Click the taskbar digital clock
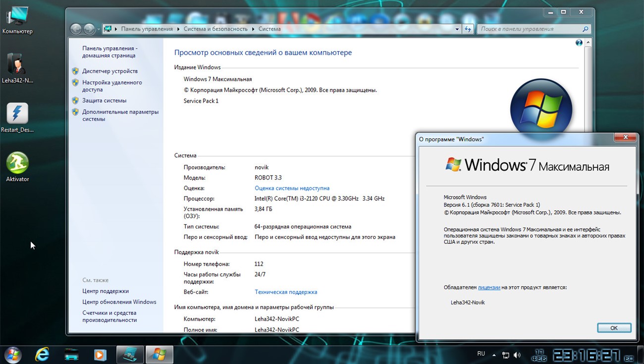The height and width of the screenshot is (364, 644). 587,355
